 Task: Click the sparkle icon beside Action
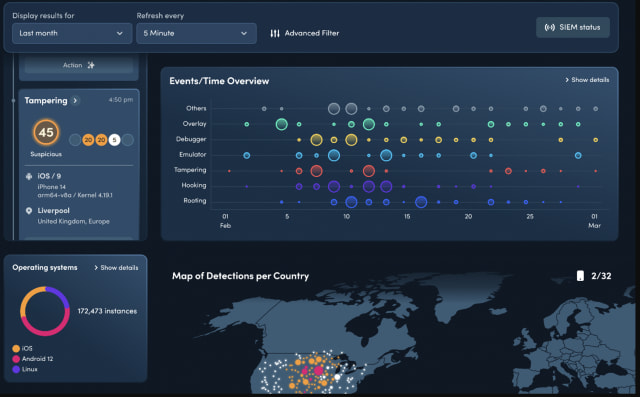point(91,65)
